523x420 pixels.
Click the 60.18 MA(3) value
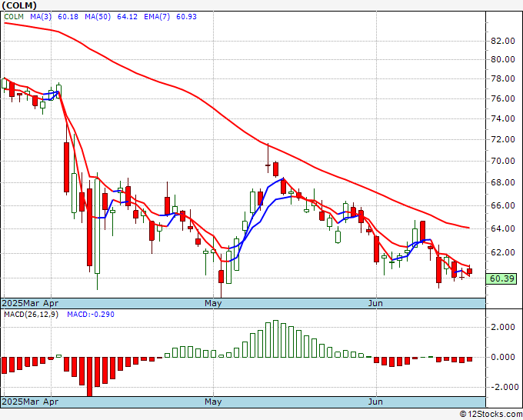click(x=68, y=17)
